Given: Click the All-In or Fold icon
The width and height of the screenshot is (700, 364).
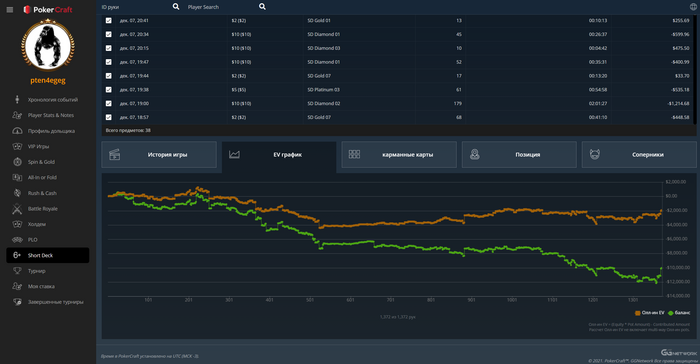Looking at the screenshot, I should click(x=17, y=177).
